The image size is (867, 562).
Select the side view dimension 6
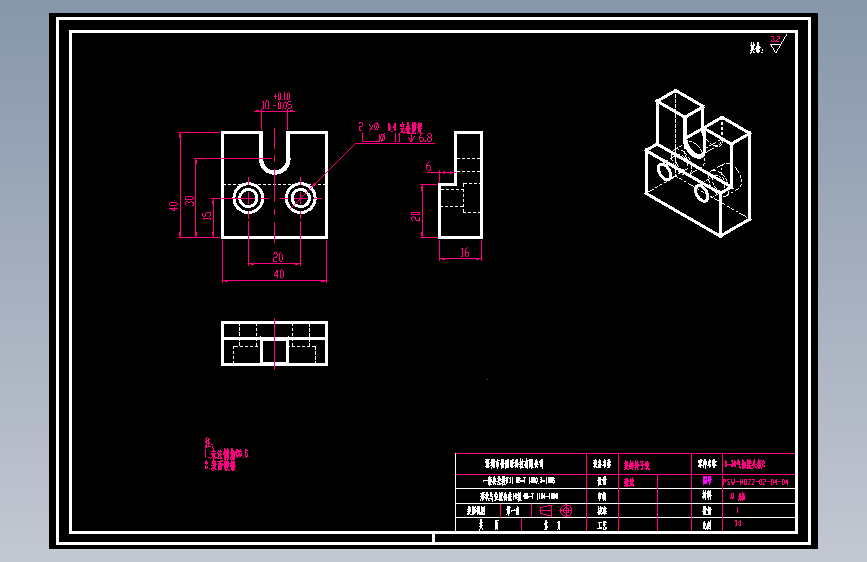point(429,166)
